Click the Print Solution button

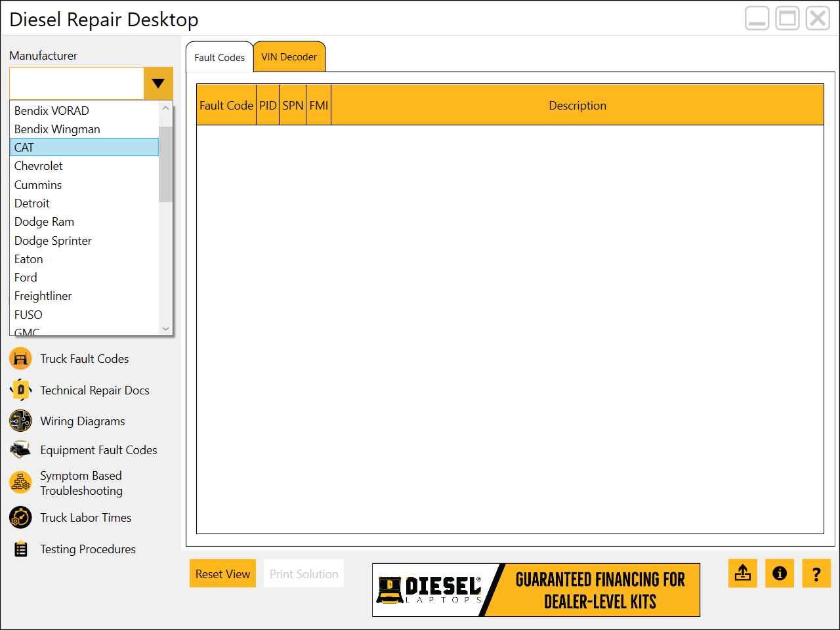(x=304, y=574)
